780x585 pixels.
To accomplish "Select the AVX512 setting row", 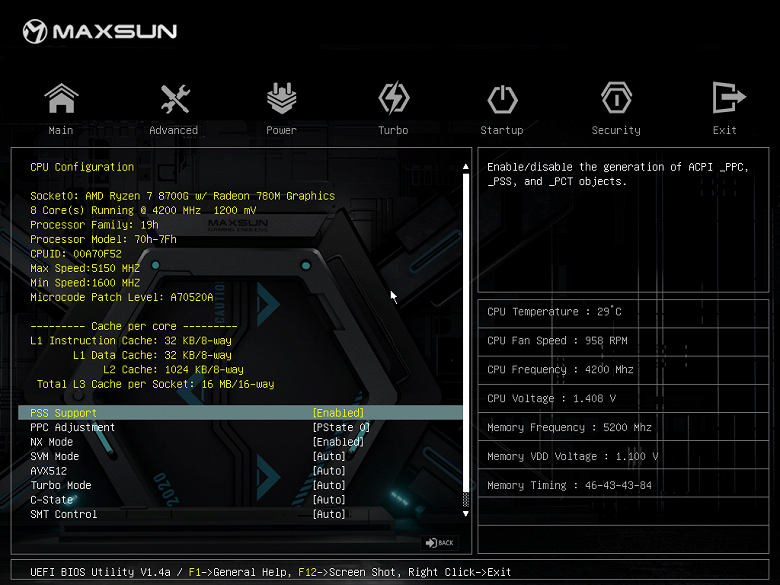I will (50, 471).
